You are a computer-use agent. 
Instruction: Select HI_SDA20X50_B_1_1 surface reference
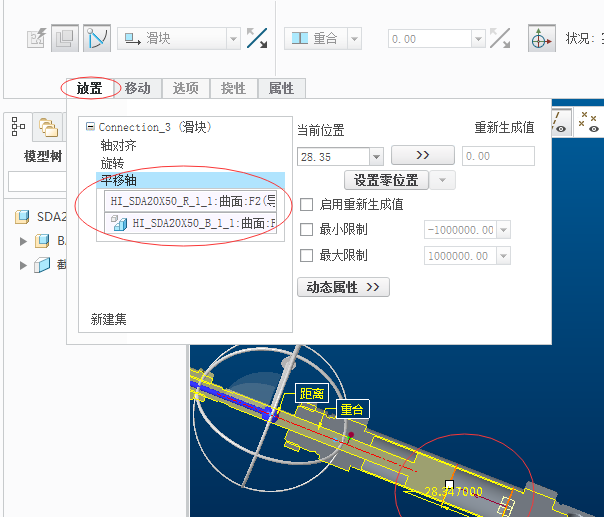coord(190,223)
